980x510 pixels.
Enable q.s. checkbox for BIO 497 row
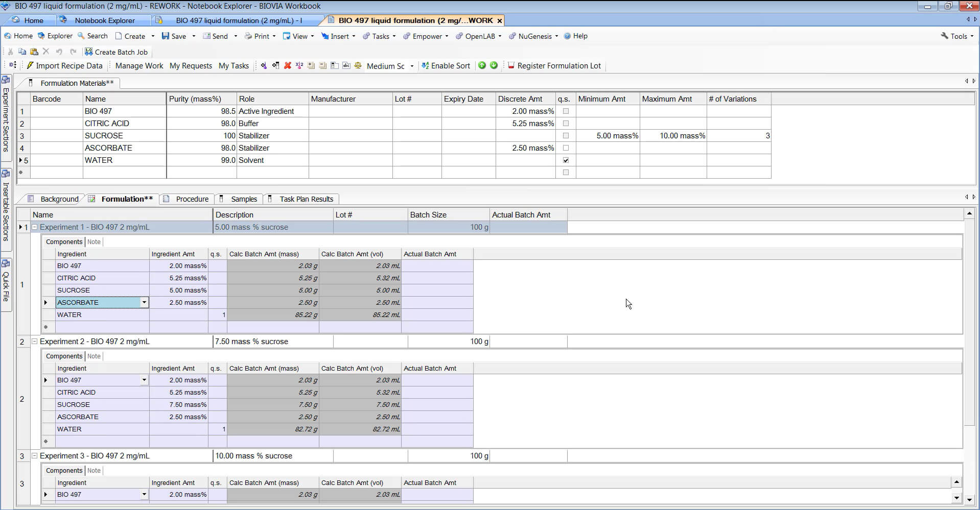[x=566, y=111]
